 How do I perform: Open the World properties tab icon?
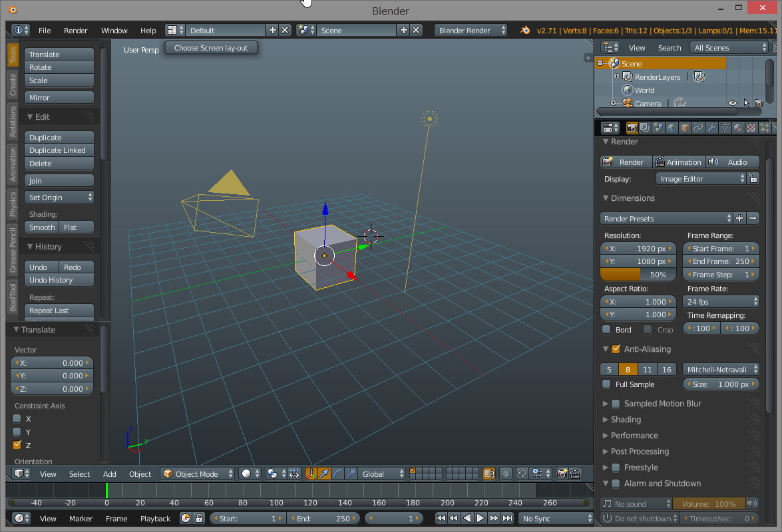pos(672,128)
